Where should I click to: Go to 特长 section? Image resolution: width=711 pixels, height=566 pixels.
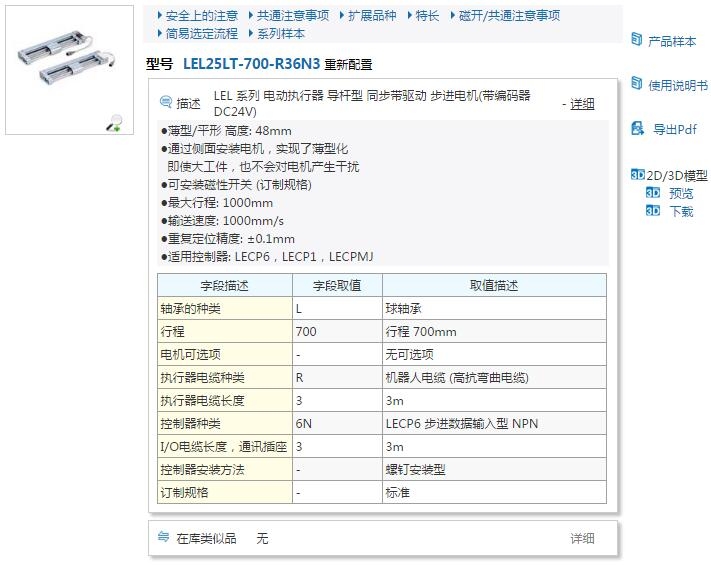pyautogui.click(x=427, y=16)
